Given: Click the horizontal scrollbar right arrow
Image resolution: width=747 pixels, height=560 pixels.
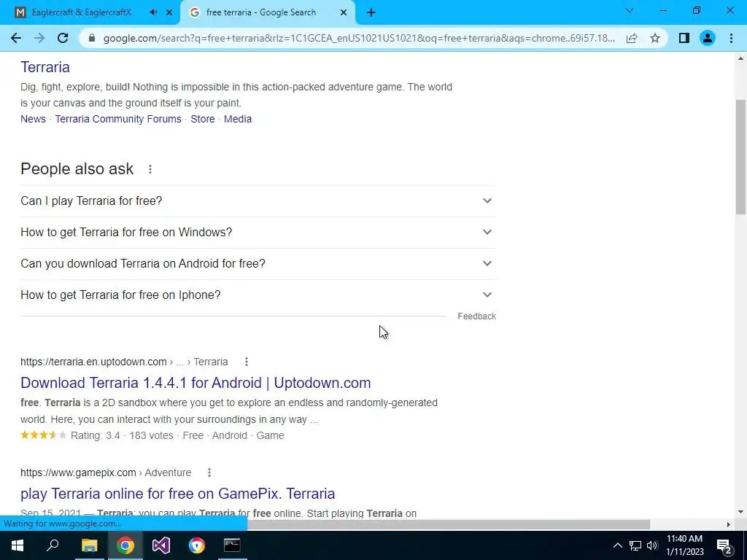Looking at the screenshot, I should [x=729, y=524].
